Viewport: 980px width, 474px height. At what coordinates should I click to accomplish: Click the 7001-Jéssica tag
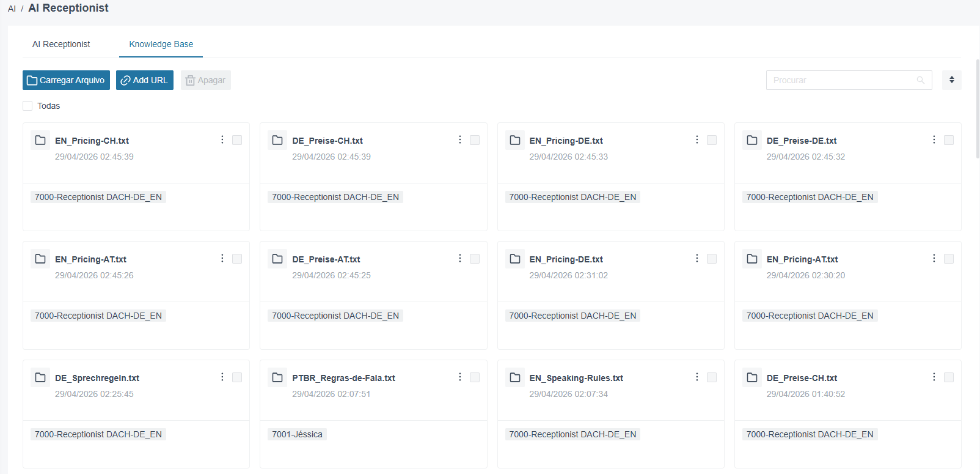click(297, 434)
